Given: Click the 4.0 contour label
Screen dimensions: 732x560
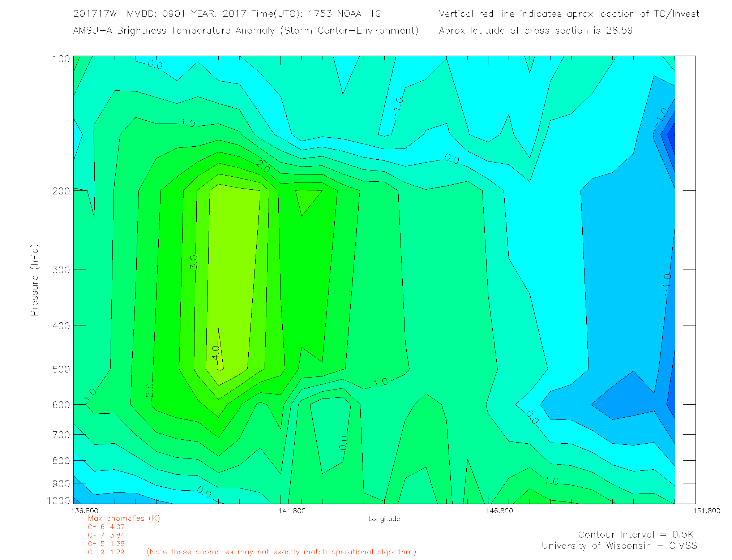Looking at the screenshot, I should point(215,353).
